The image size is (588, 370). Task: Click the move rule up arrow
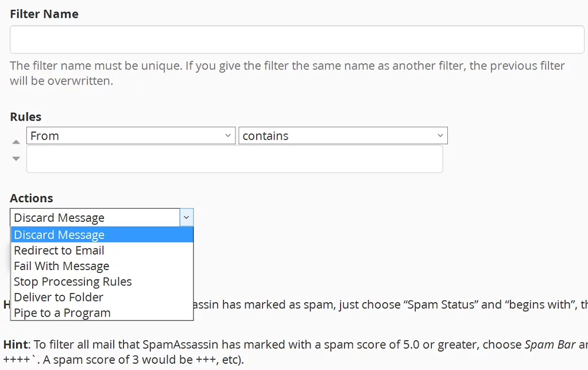(16, 141)
